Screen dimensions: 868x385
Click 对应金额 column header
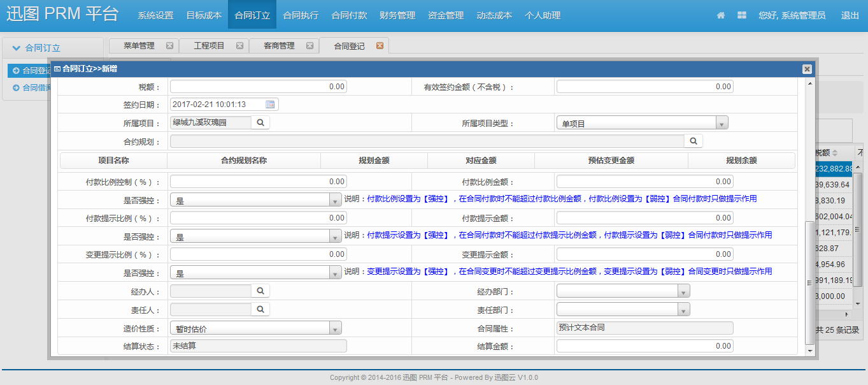(481, 161)
